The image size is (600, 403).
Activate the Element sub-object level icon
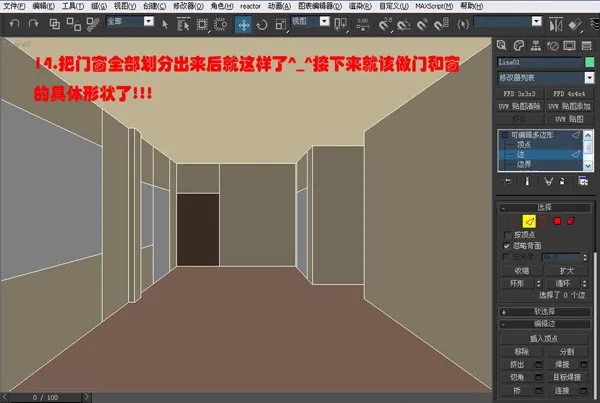(x=571, y=221)
